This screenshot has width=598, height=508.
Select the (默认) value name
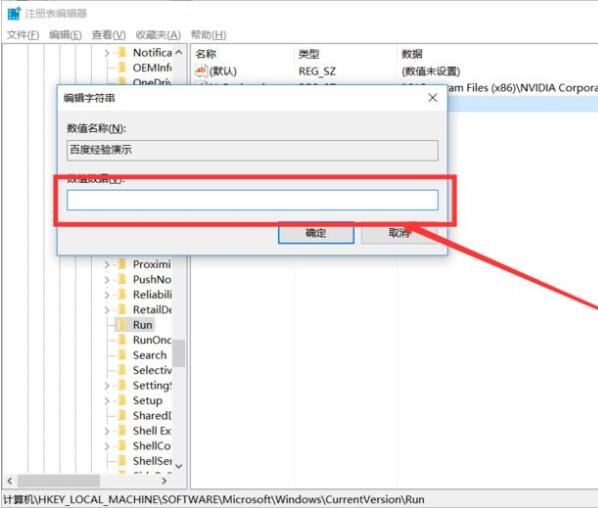tap(223, 71)
